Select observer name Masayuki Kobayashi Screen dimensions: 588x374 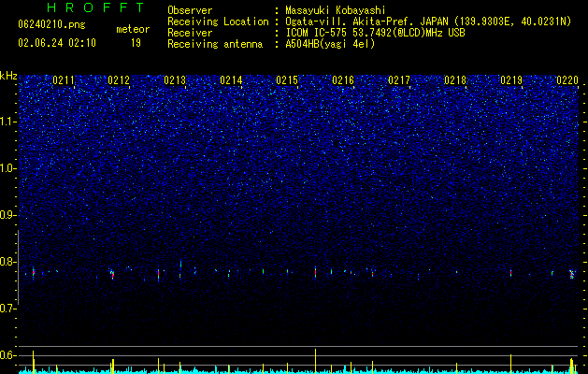coord(336,10)
